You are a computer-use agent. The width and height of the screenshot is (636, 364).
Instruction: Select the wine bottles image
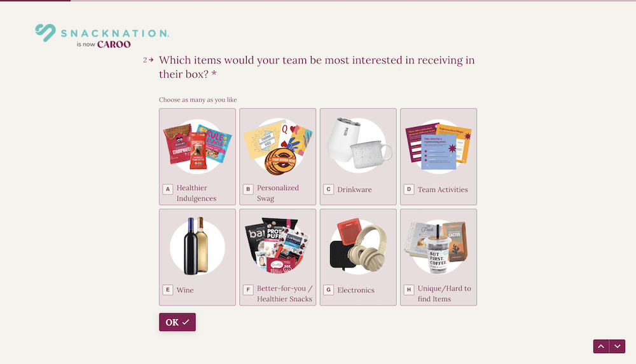coord(197,247)
